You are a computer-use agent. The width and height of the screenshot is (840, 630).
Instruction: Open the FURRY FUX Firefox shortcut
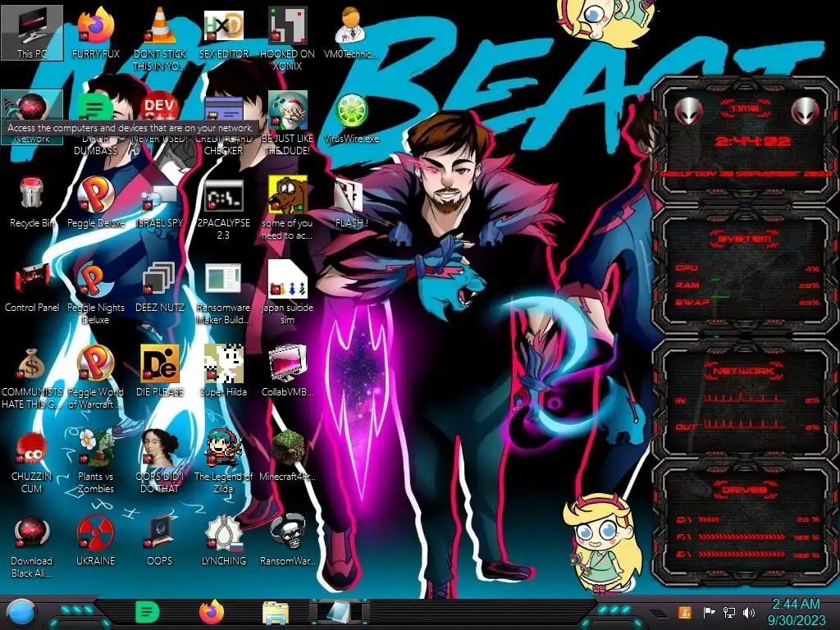(x=95, y=32)
